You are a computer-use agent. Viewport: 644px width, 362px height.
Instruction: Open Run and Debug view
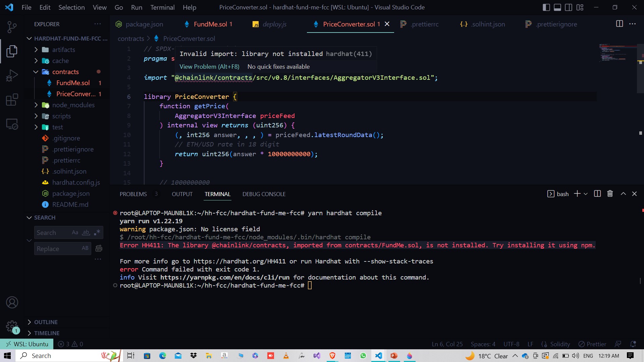pyautogui.click(x=12, y=76)
